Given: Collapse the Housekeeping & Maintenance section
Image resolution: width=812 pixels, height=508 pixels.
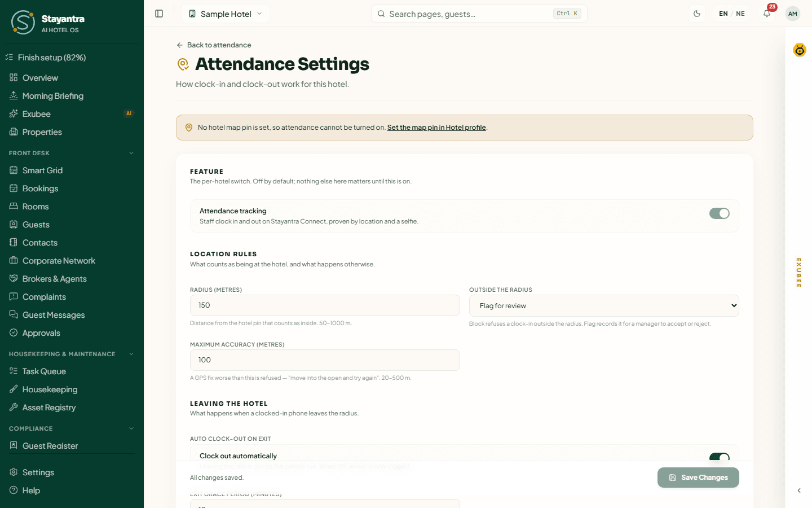Looking at the screenshot, I should click(x=131, y=354).
